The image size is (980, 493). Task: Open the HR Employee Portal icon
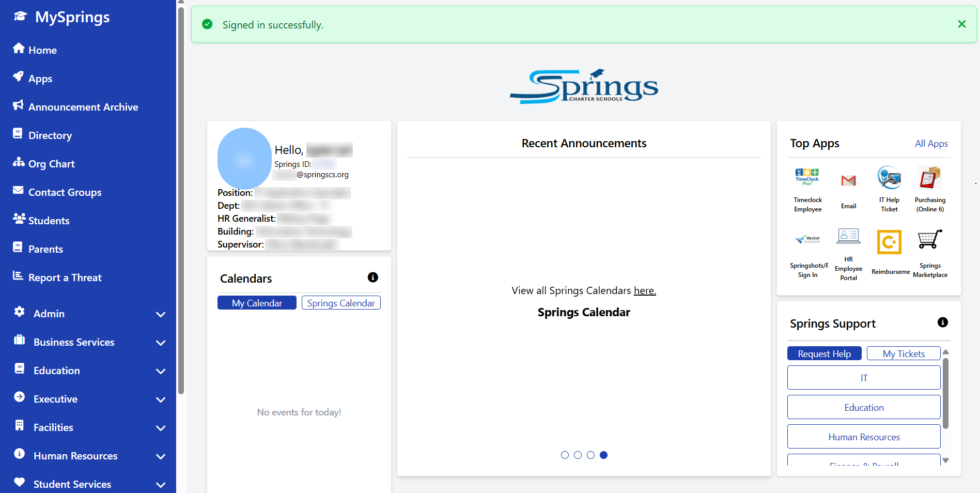848,237
